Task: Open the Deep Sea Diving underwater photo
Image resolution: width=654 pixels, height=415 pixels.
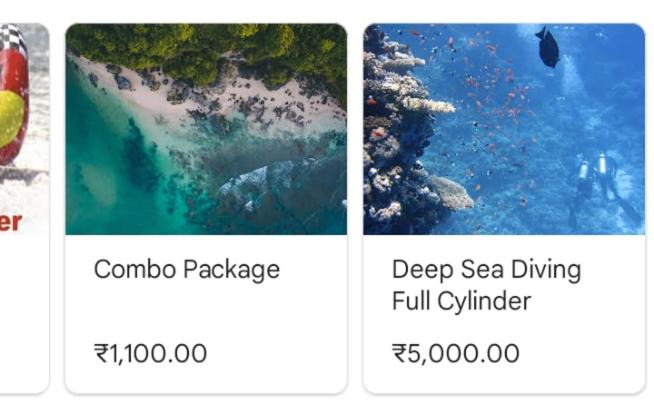Action: pyautogui.click(x=504, y=130)
